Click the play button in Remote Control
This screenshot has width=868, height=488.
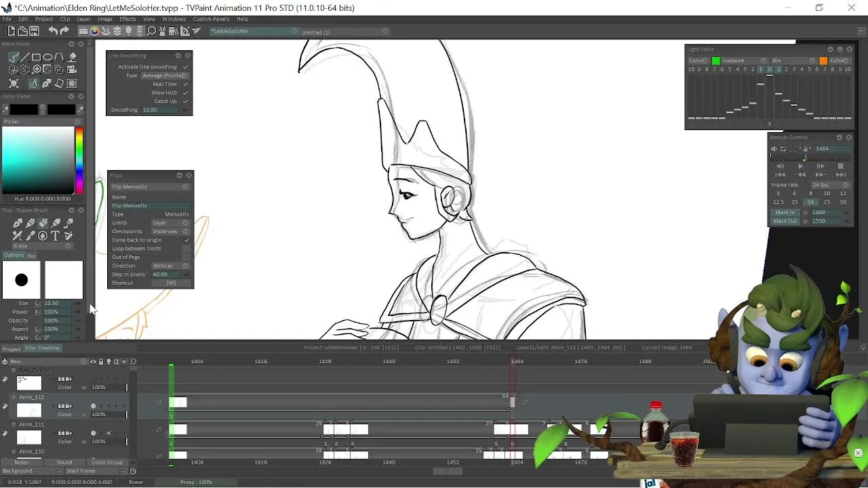(x=800, y=166)
